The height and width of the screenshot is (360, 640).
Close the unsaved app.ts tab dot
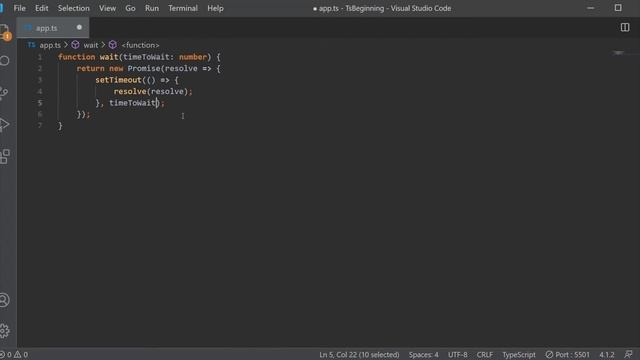[x=79, y=27]
